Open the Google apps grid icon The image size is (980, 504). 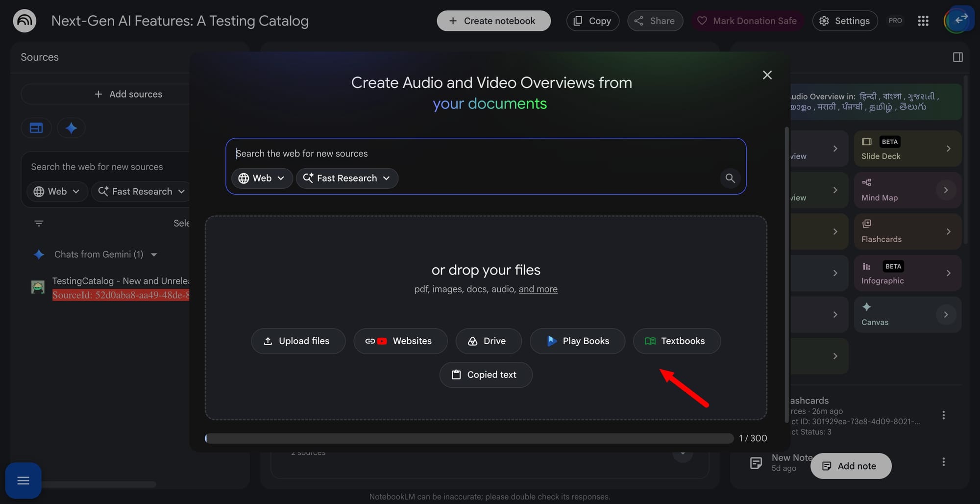(923, 21)
